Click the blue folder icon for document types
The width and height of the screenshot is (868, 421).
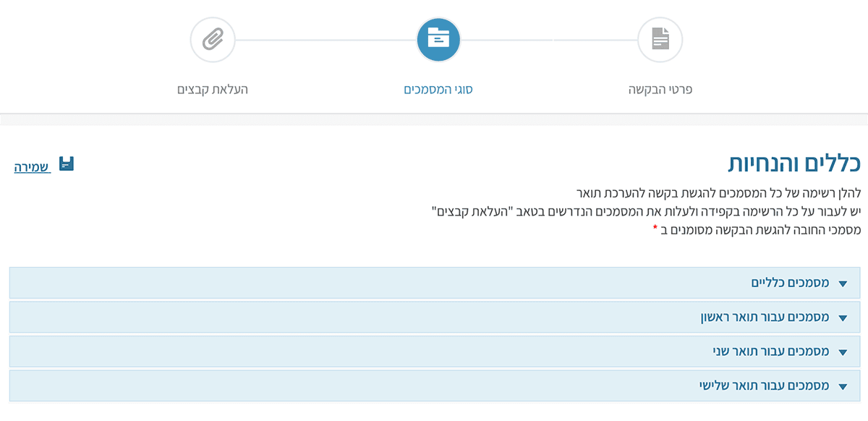tap(438, 40)
